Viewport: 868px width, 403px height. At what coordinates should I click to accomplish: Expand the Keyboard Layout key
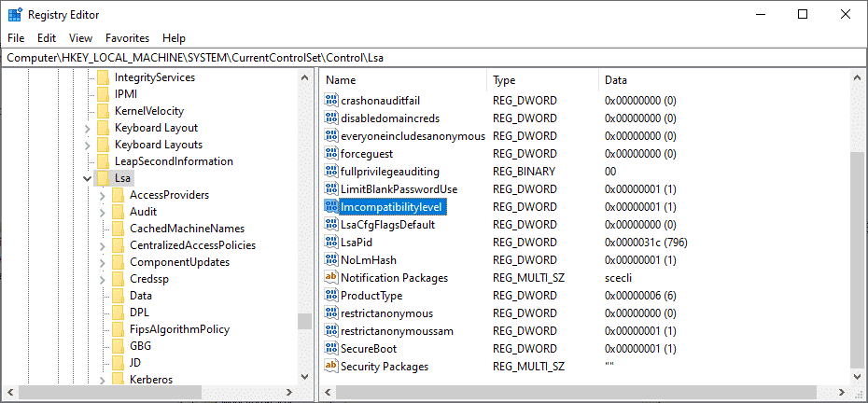(88, 128)
